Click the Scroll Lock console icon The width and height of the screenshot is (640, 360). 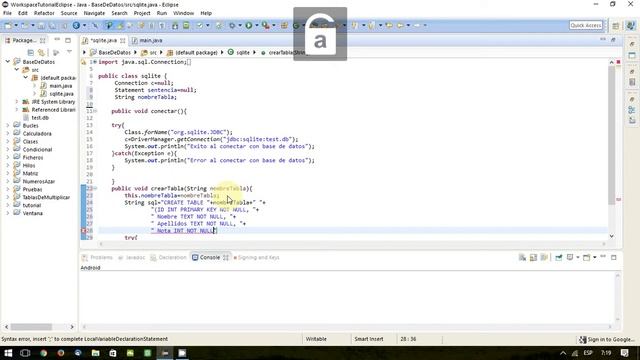[533, 257]
